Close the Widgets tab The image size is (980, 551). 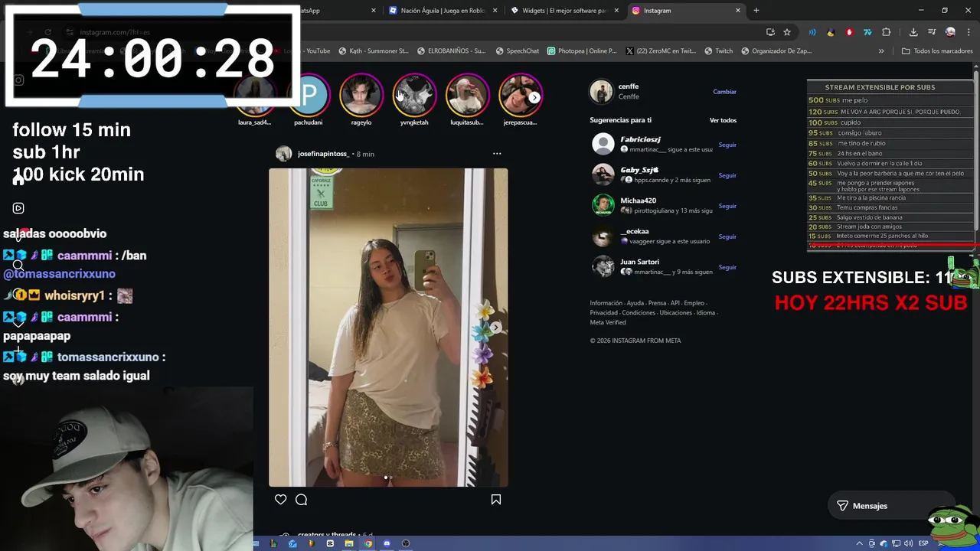pyautogui.click(x=616, y=11)
